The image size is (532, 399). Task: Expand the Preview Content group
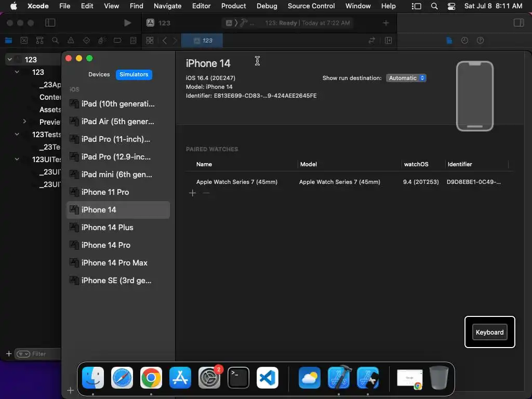click(x=24, y=122)
